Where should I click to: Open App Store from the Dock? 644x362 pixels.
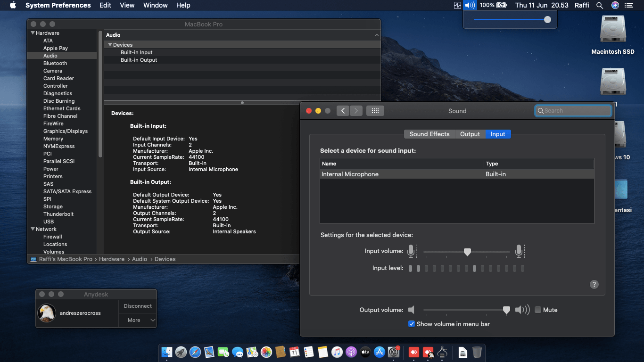point(380,352)
